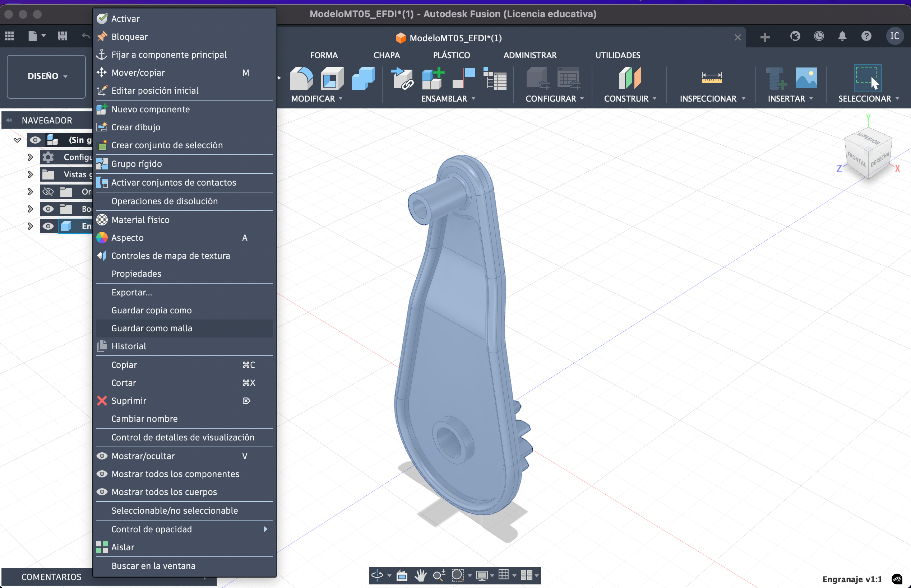911x588 pixels.
Task: Click the grid settings icon in bottom bar
Action: [x=503, y=575]
